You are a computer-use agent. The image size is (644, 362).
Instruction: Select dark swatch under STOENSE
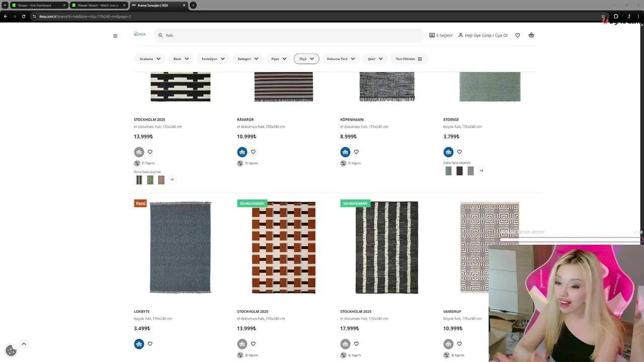(459, 170)
